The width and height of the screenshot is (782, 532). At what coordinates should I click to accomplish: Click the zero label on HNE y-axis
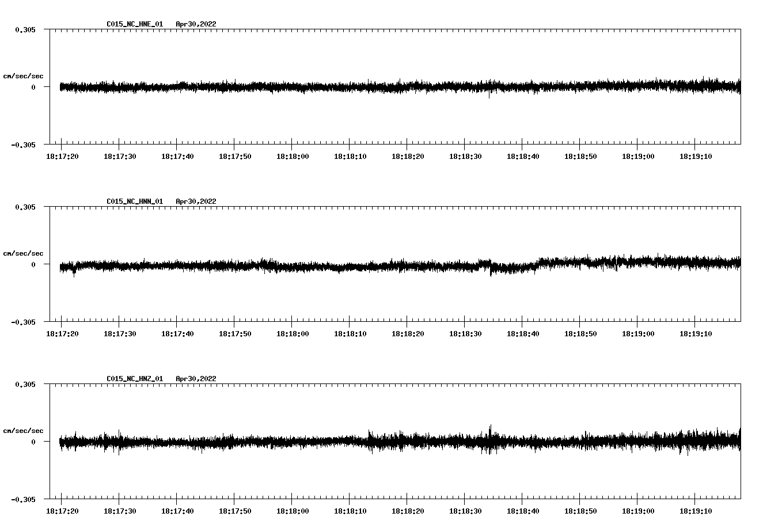(33, 88)
